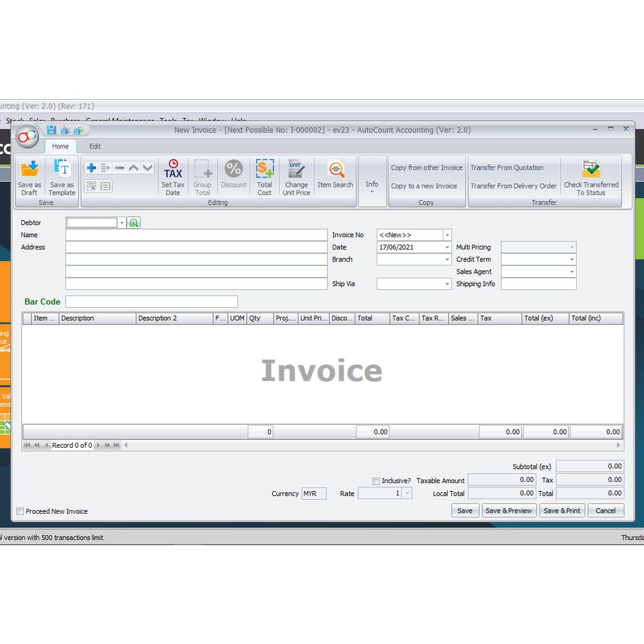
Task: Click the Cancel button
Action: click(606, 511)
